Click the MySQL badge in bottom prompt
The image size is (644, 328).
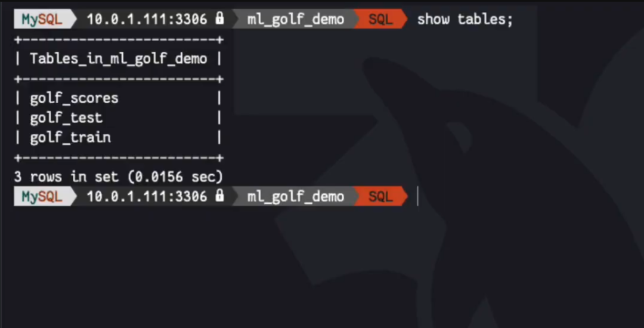coord(42,196)
